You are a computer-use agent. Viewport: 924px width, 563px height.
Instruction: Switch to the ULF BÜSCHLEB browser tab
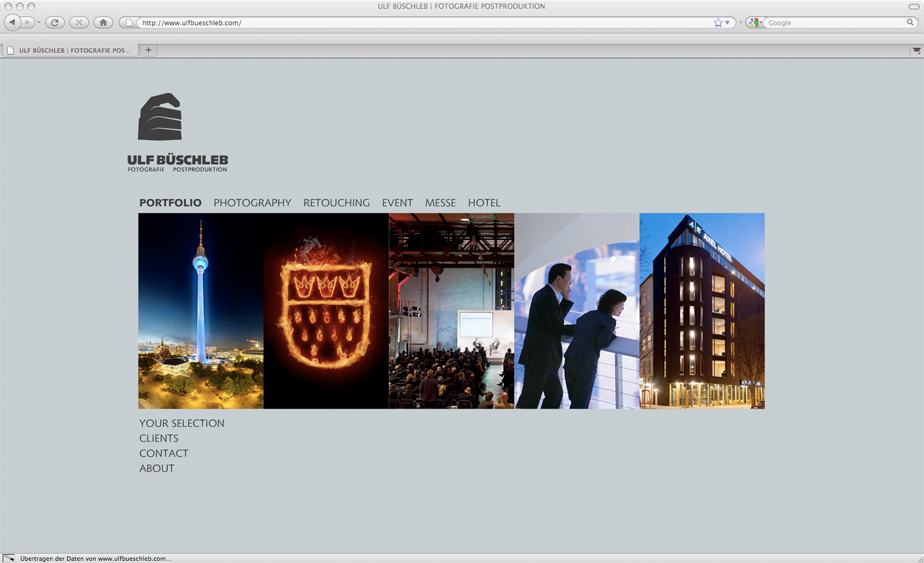coord(70,50)
